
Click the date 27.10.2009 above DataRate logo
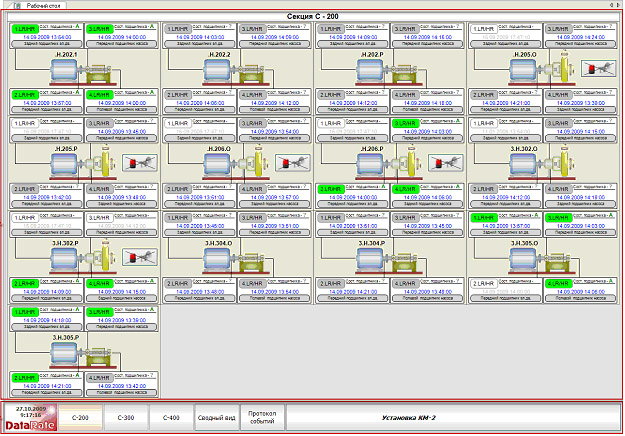(31, 409)
